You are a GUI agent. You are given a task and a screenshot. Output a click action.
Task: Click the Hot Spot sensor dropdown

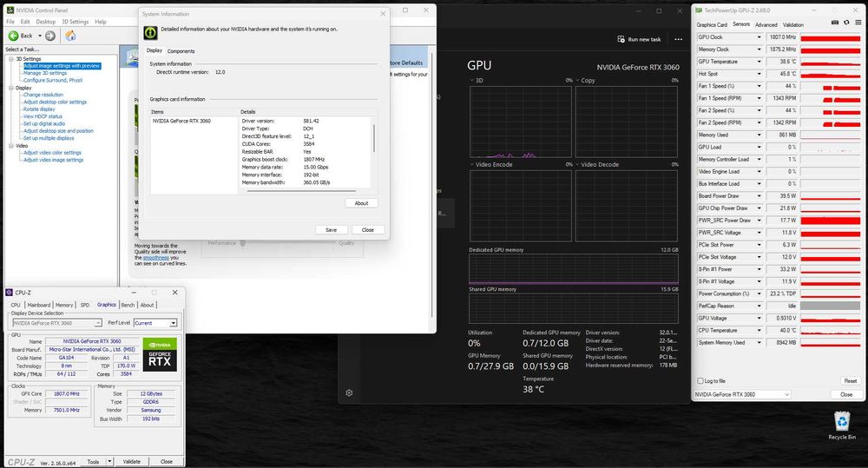coord(759,74)
